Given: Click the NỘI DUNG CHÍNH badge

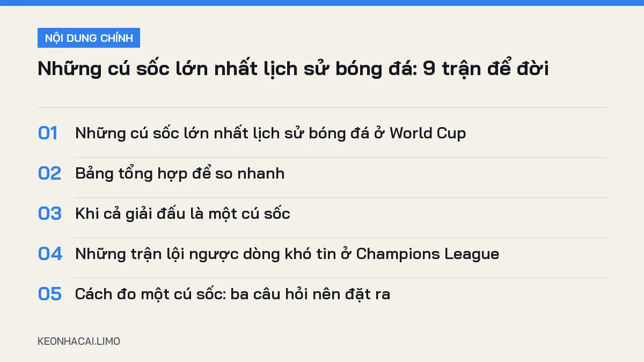Looking at the screenshot, I should pos(89,38).
